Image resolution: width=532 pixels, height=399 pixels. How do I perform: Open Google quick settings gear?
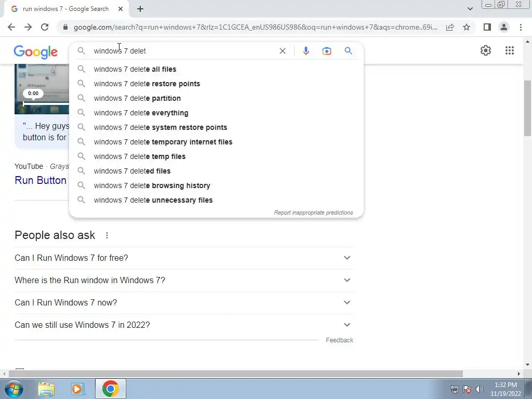[x=486, y=50]
